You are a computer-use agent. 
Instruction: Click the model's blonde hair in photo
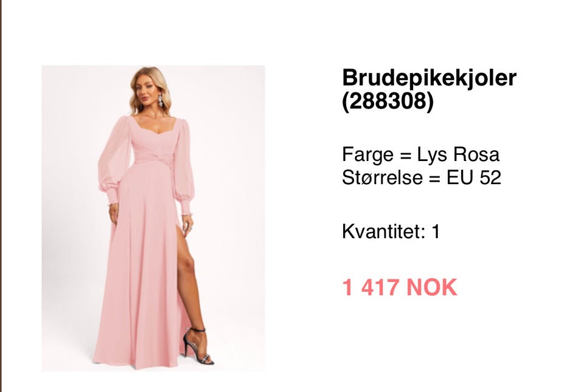pos(151,88)
